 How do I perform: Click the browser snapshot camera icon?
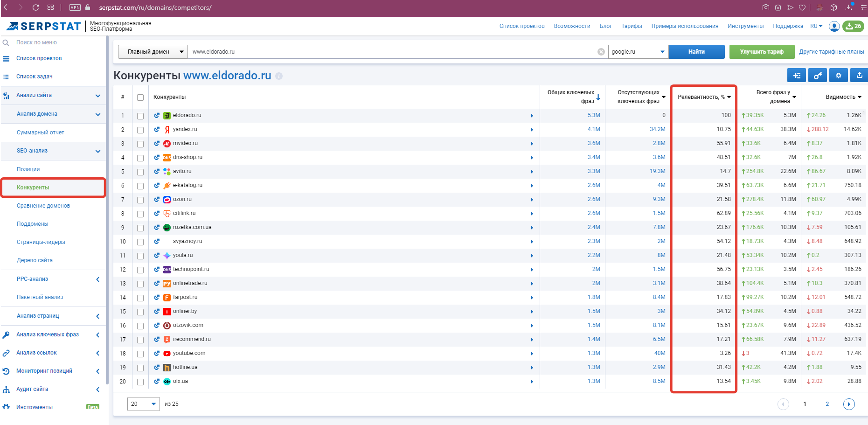coord(766,7)
